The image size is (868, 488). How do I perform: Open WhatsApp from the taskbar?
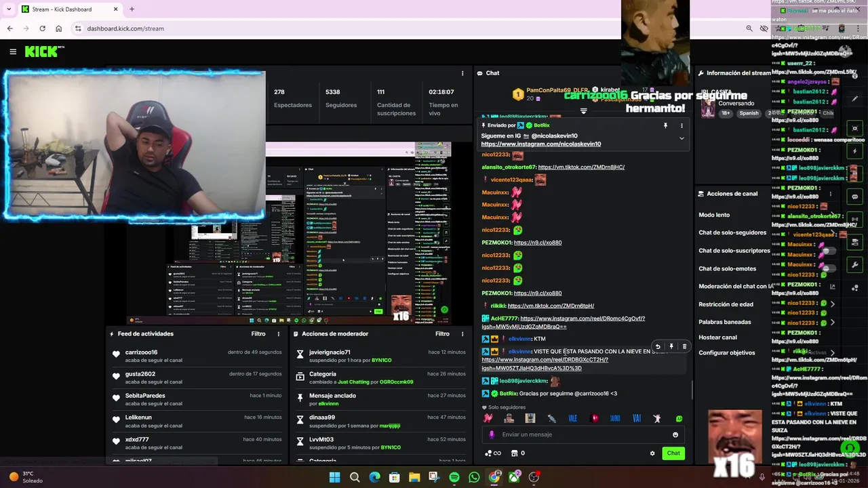474,477
